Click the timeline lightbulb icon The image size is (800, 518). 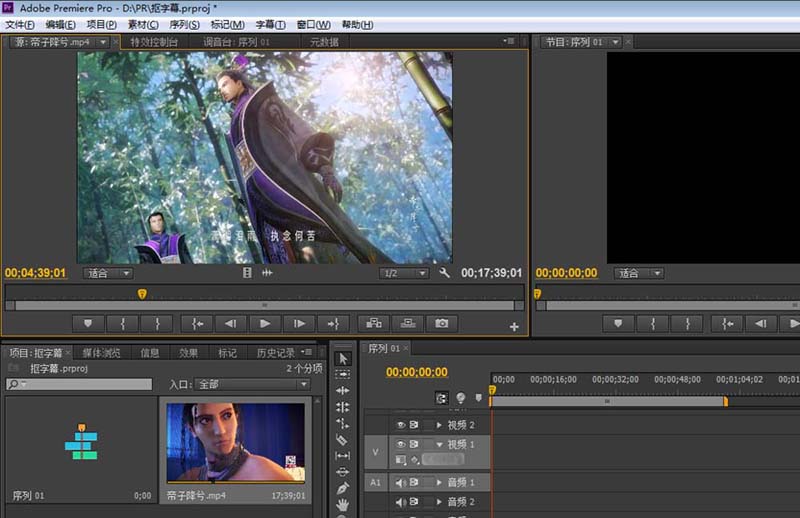(x=461, y=398)
